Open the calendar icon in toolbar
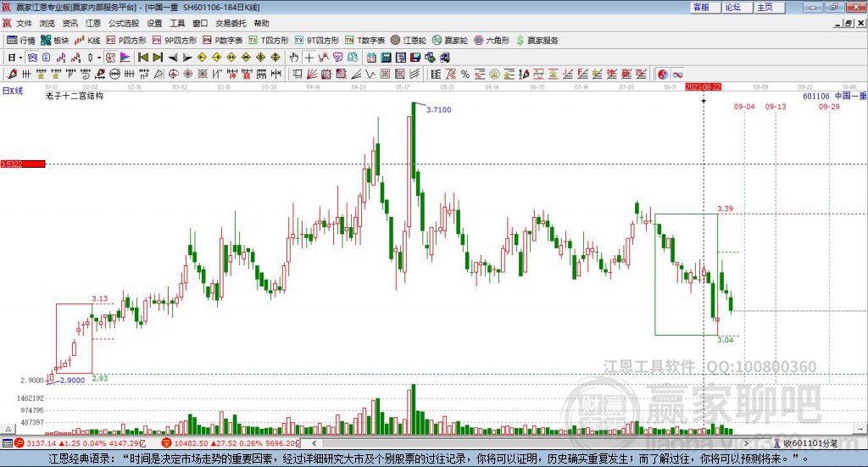The width and height of the screenshot is (868, 467). click(371, 58)
